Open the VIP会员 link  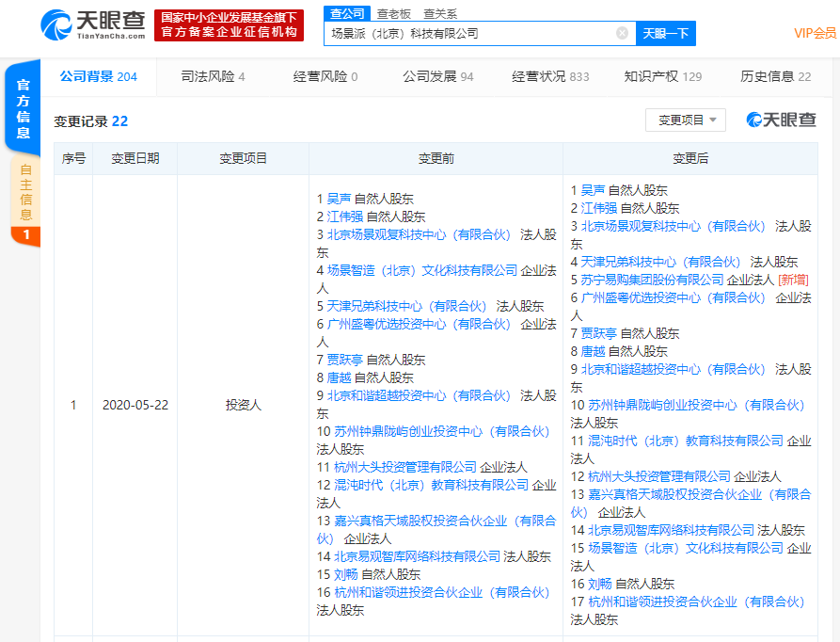pyautogui.click(x=815, y=33)
